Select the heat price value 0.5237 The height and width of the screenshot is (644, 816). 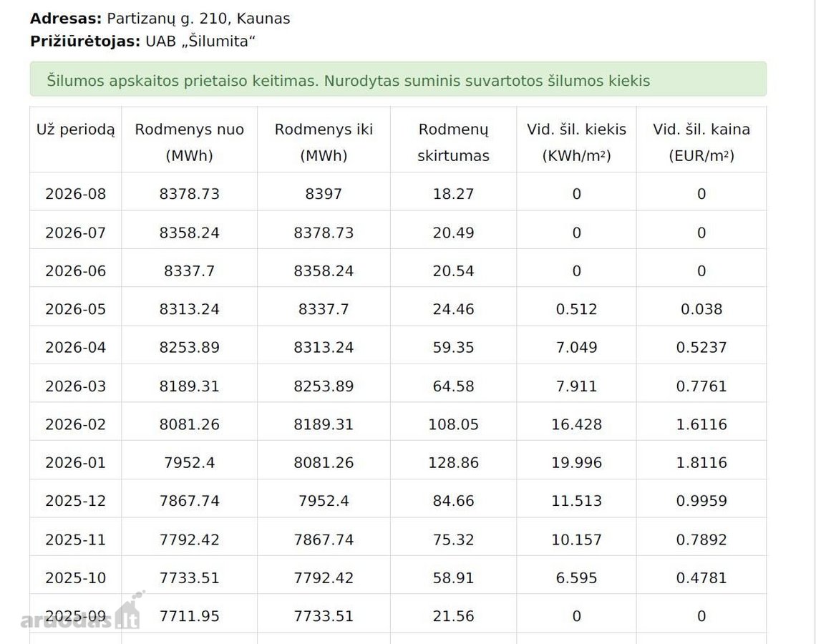(701, 348)
